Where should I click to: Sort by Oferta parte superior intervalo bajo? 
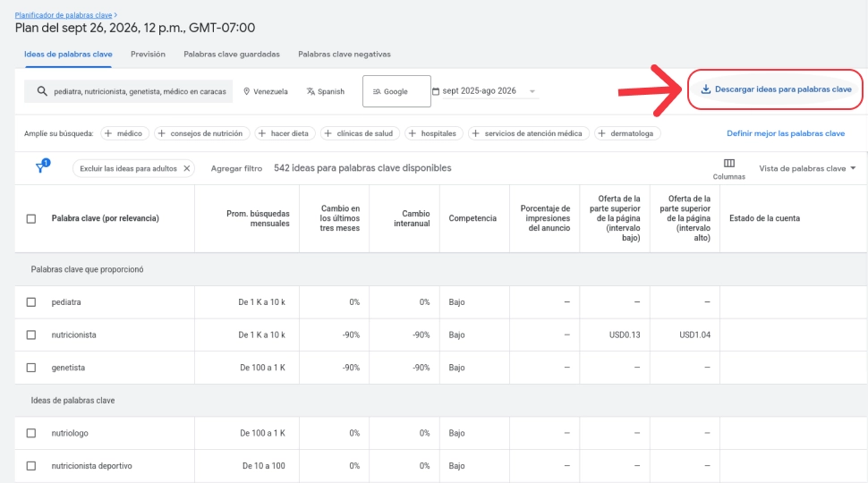(x=615, y=218)
